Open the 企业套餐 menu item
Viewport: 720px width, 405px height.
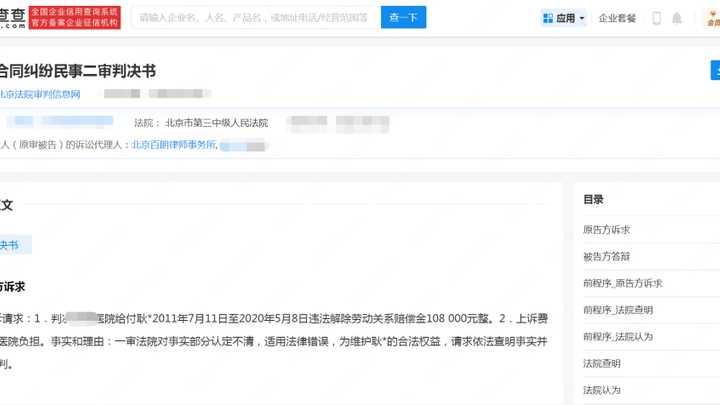617,18
